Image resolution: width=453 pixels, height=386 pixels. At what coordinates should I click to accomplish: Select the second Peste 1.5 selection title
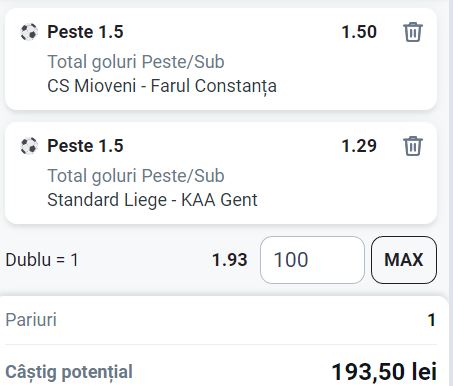tap(85, 146)
